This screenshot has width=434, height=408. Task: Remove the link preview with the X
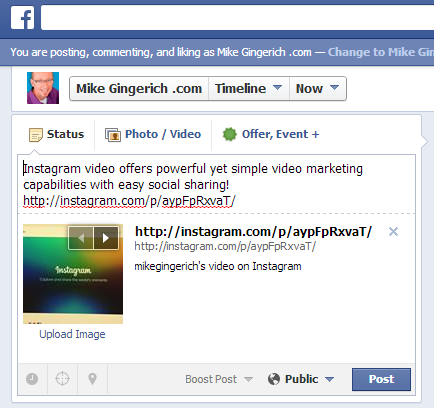pos(393,232)
